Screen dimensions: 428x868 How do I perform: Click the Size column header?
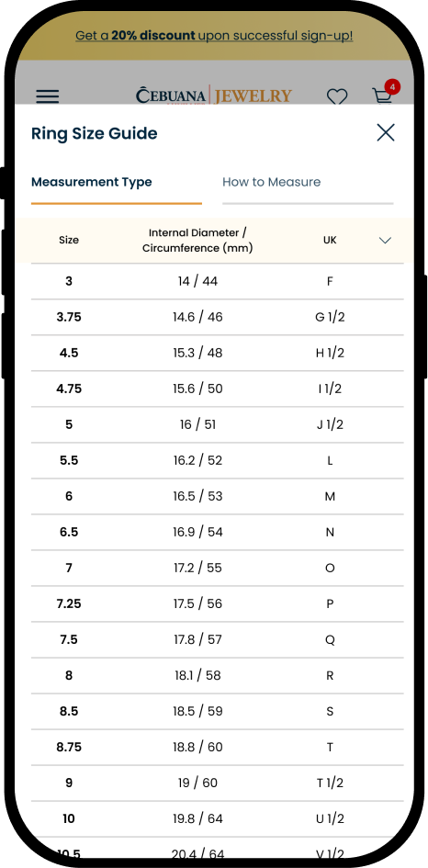point(69,241)
